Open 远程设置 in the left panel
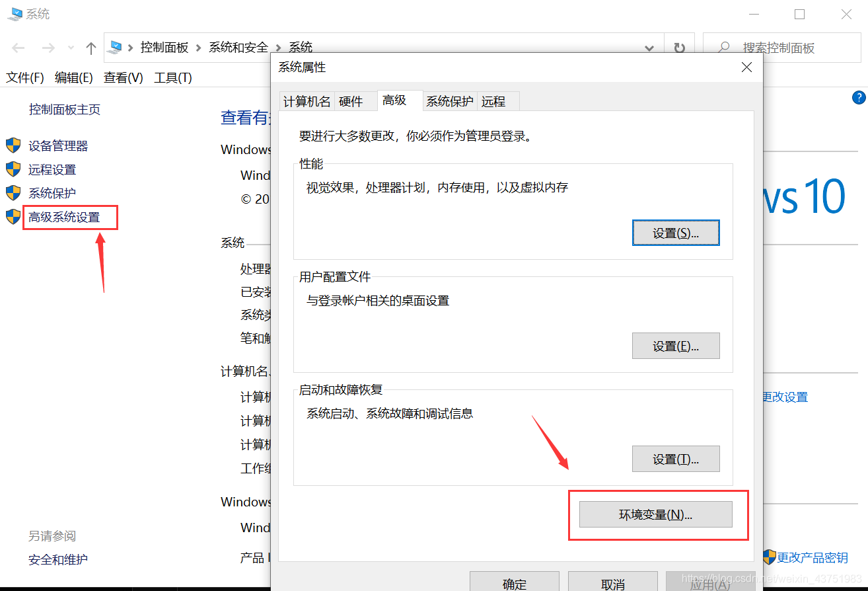868x591 pixels. (x=53, y=169)
